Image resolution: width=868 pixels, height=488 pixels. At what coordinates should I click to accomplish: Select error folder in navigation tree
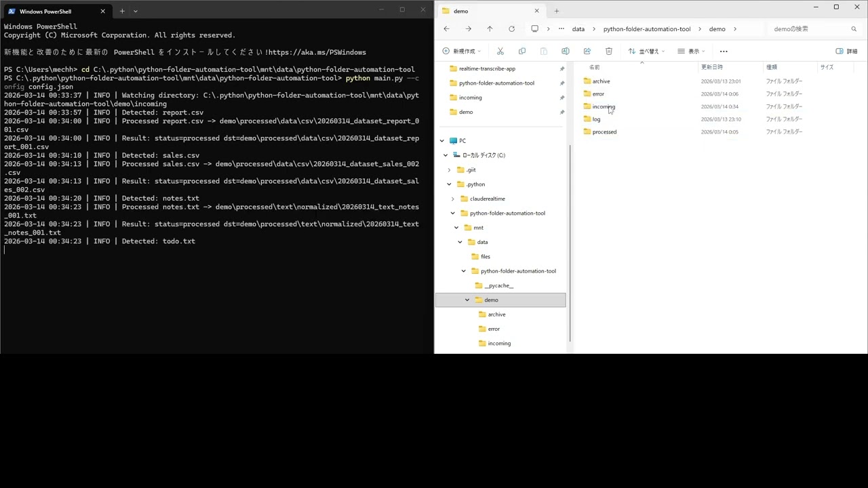[494, 329]
